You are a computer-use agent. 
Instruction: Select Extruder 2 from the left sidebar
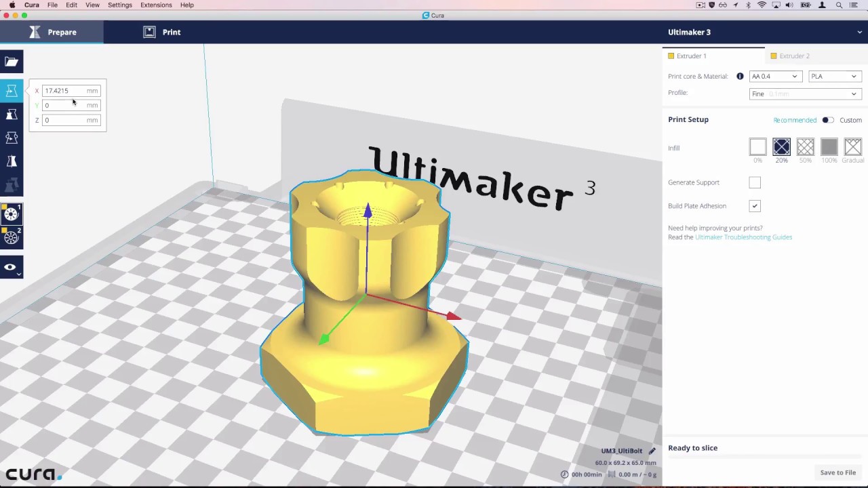11,237
